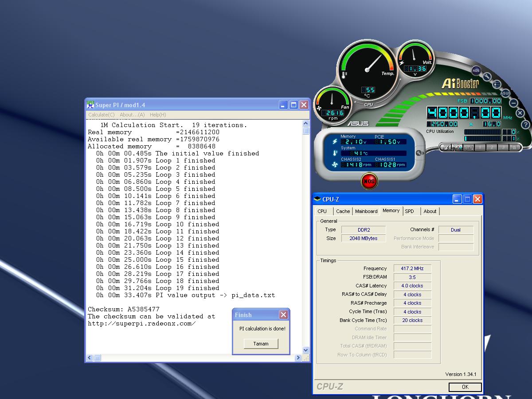Click the upper CPU Utilization bar
Screen dimensions: 532x399
[x=482, y=132]
